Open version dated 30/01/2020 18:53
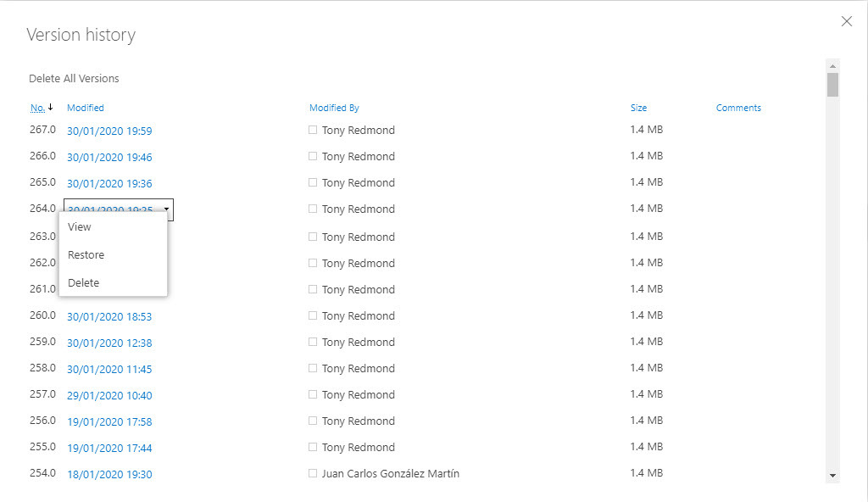The height and width of the screenshot is (502, 868). [x=109, y=316]
